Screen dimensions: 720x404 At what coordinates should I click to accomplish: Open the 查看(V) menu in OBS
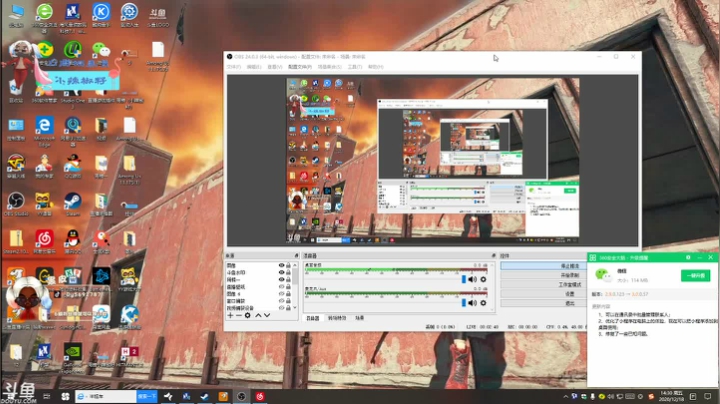[275, 67]
